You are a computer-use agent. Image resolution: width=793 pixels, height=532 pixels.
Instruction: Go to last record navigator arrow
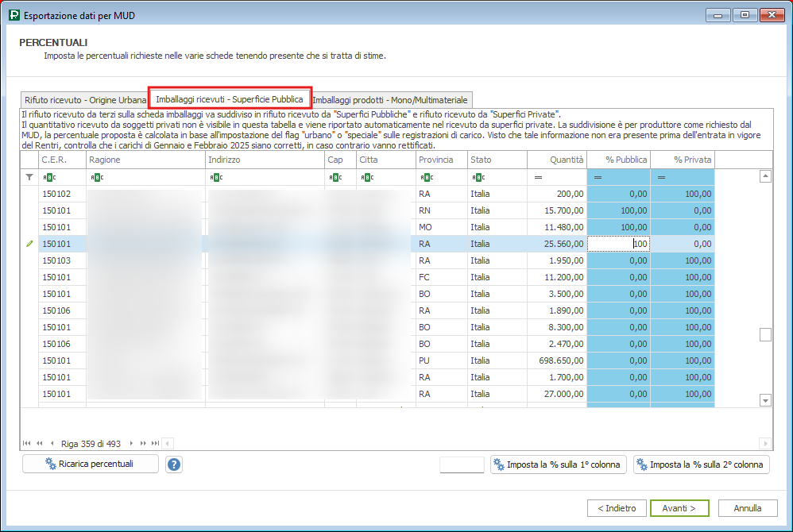point(155,444)
